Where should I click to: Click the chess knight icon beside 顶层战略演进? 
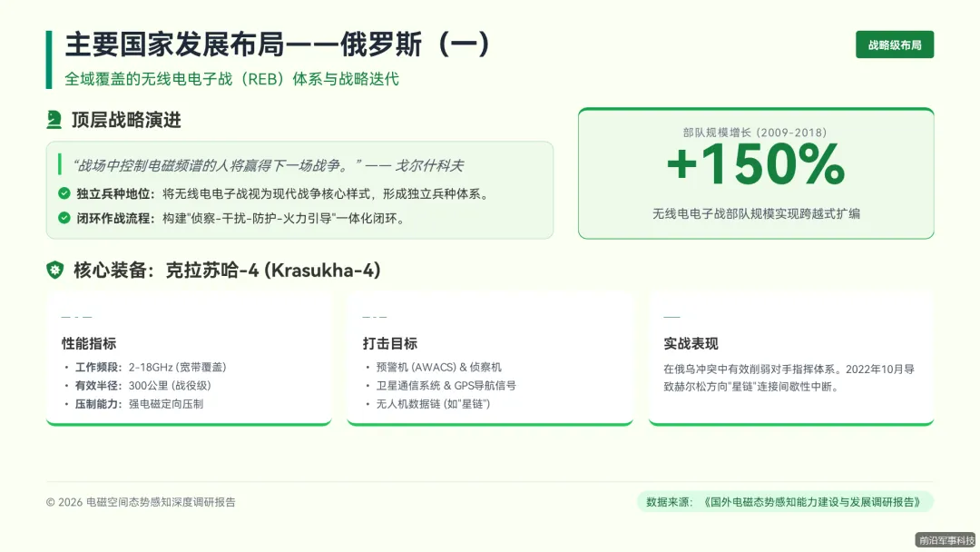tap(54, 120)
